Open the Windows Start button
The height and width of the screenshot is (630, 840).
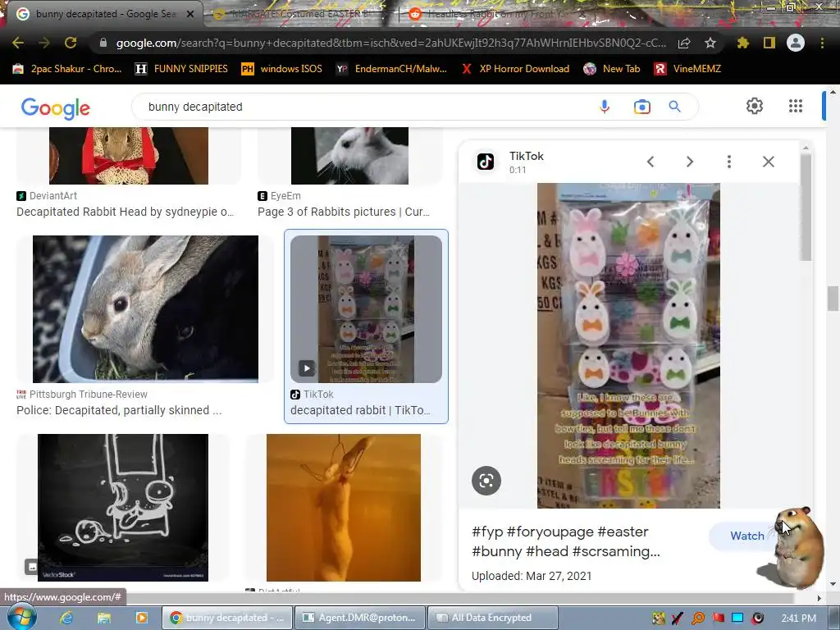point(21,617)
